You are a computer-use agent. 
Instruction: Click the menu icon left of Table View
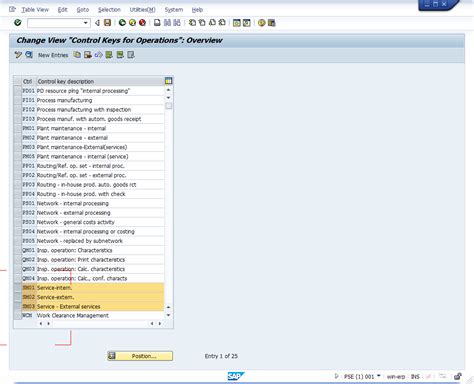(x=12, y=9)
